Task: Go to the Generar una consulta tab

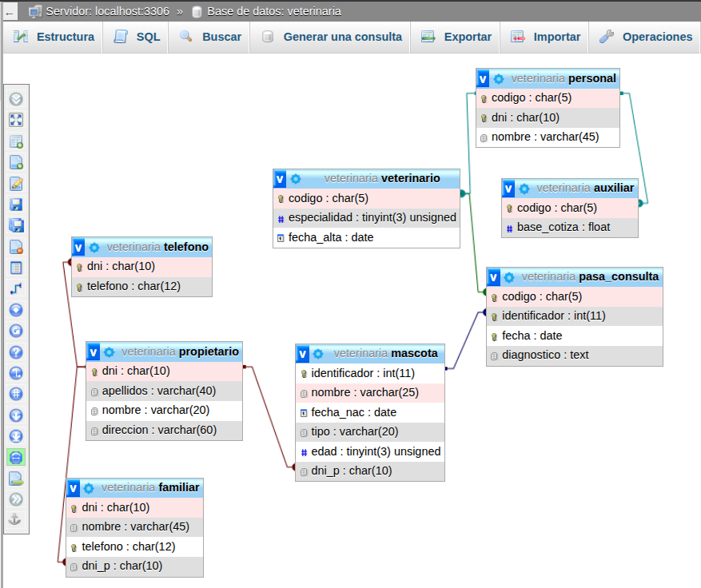Action: point(332,37)
